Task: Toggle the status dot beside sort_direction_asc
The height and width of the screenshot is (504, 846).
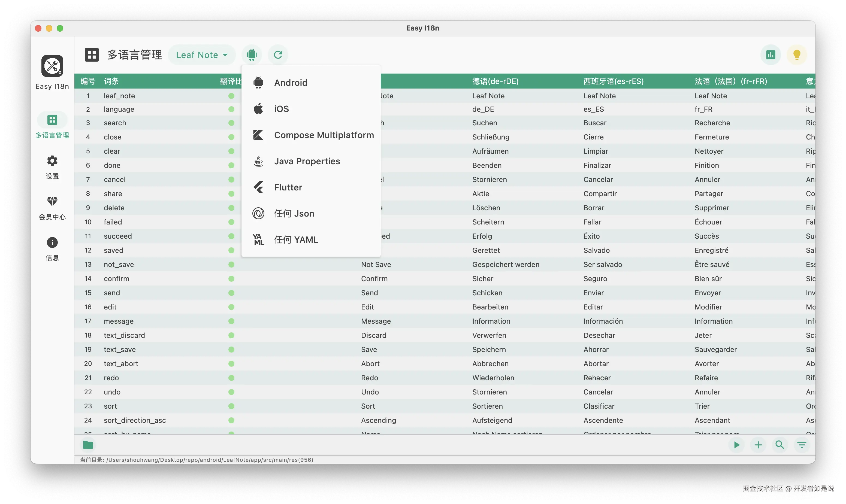Action: click(x=231, y=420)
